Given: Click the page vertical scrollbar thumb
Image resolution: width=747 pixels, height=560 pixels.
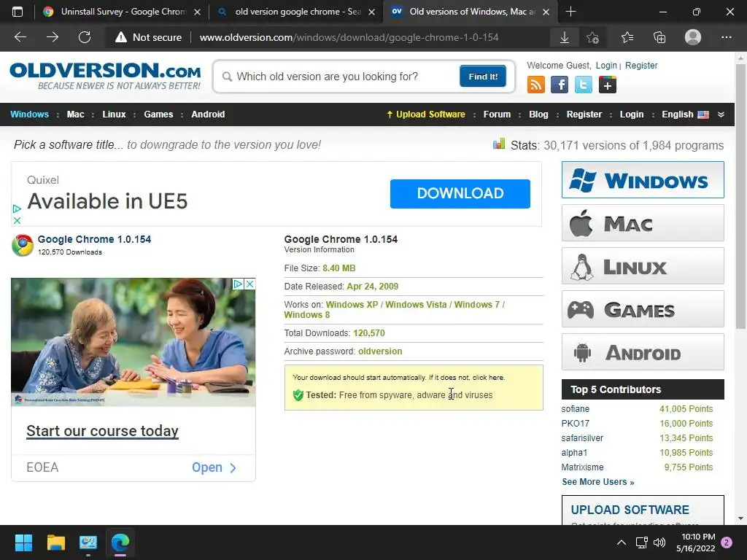Looking at the screenshot, I should pyautogui.click(x=740, y=195).
